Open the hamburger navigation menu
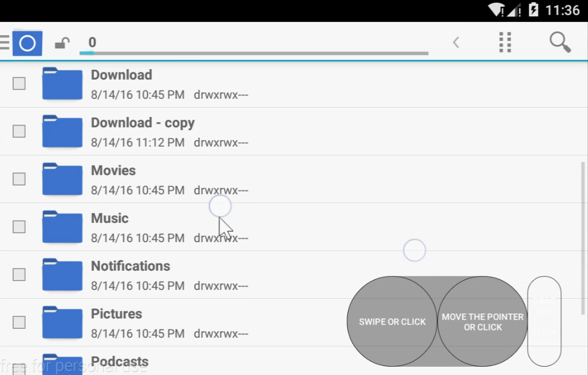588x375 pixels. (x=4, y=42)
